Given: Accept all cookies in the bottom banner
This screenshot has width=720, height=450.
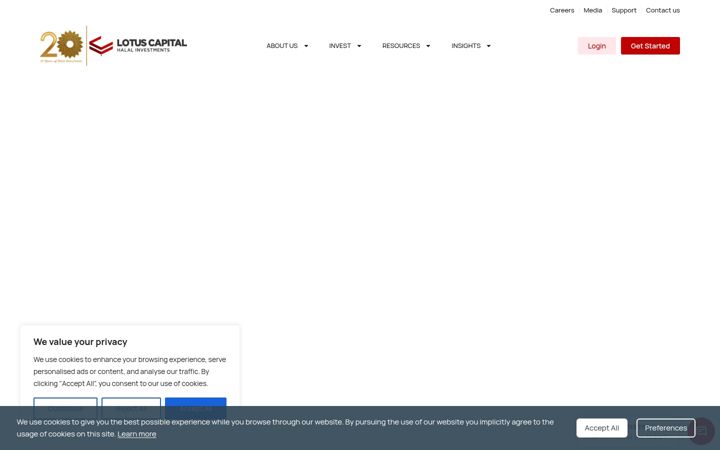Looking at the screenshot, I should 602,428.
